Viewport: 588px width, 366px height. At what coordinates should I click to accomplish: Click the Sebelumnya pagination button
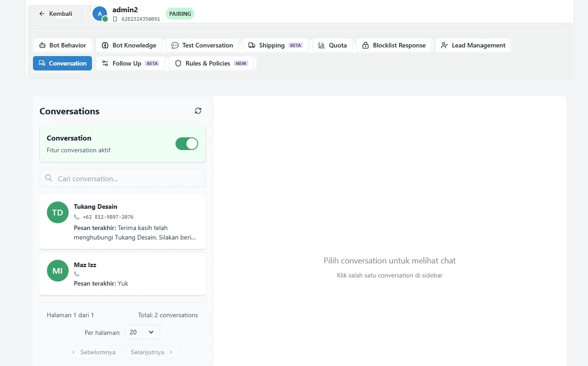[x=93, y=352]
